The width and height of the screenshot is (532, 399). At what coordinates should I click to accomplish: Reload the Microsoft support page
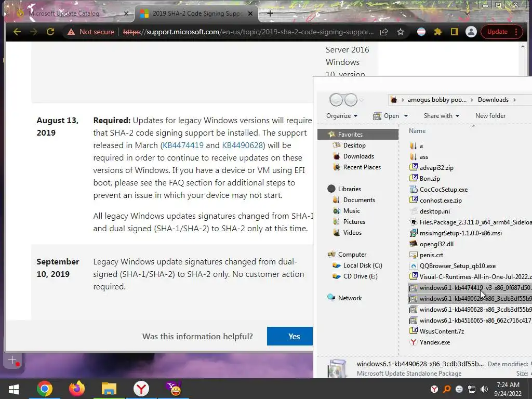click(x=50, y=32)
